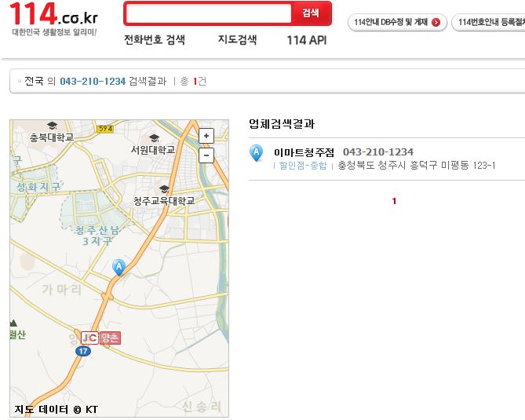Click 지도 데이터 © KT attribution

click(x=56, y=409)
